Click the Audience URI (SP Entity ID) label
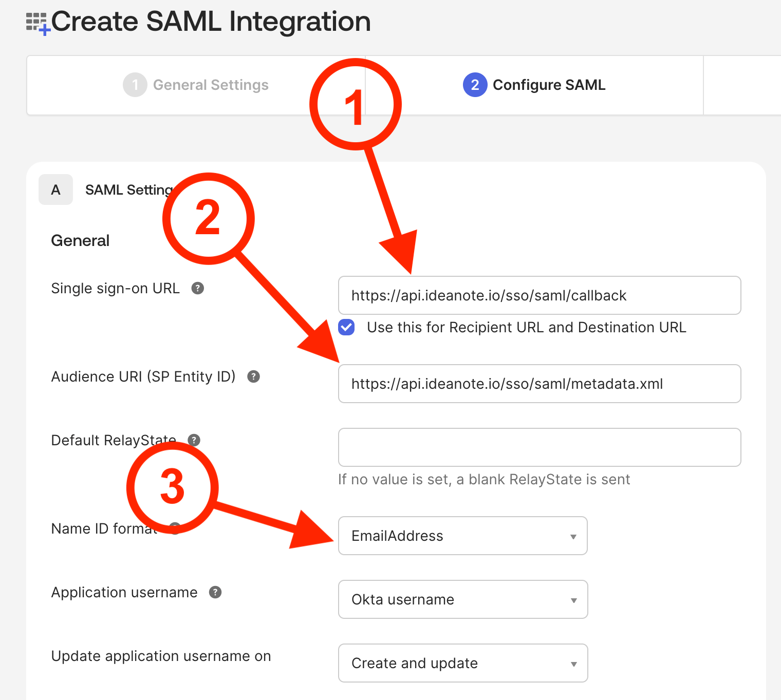 tap(143, 376)
